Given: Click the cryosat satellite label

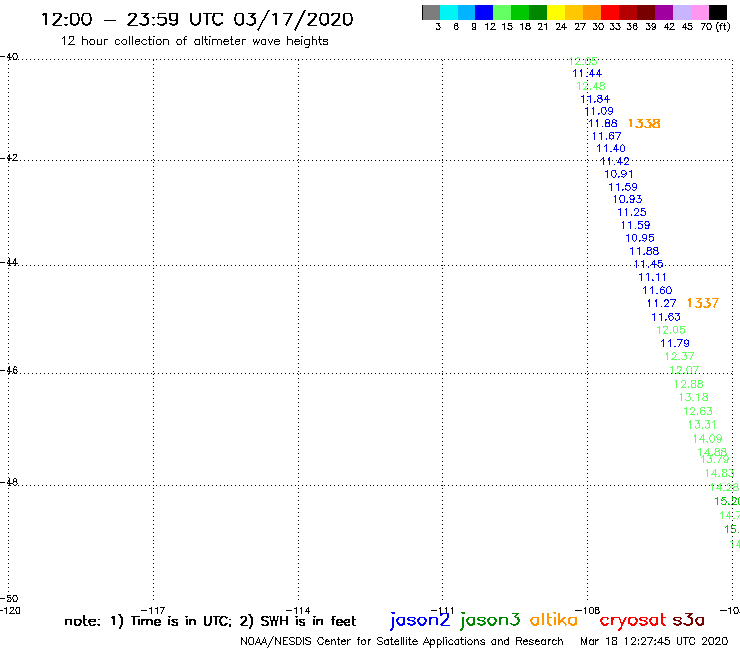Looking at the screenshot, I should 633,620.
